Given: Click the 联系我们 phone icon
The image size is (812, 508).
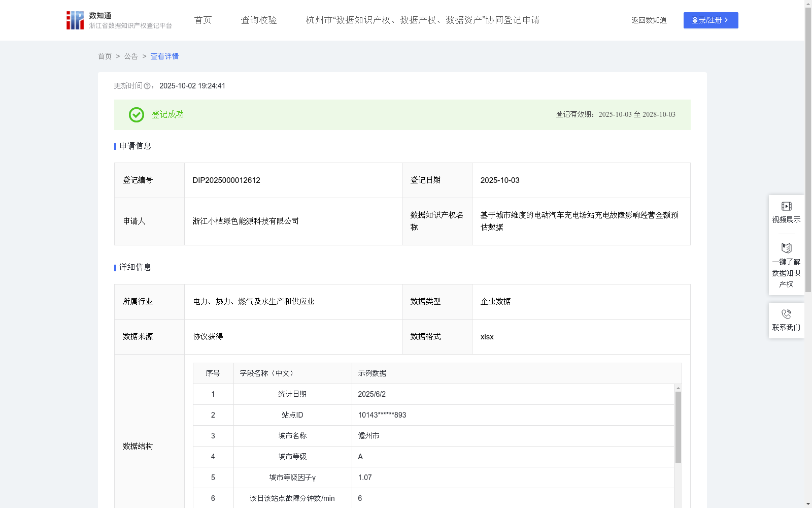Looking at the screenshot, I should click(786, 314).
